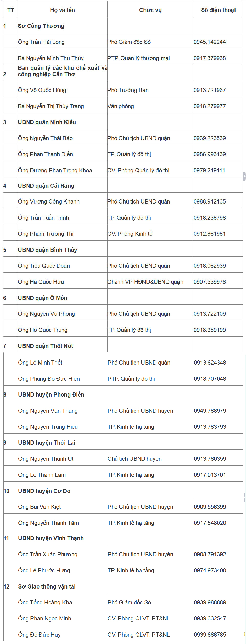Viewport: 246px width, 644px height.
Task: Click the "CV. Phòng Kinh tế" cell
Action: [130, 234]
